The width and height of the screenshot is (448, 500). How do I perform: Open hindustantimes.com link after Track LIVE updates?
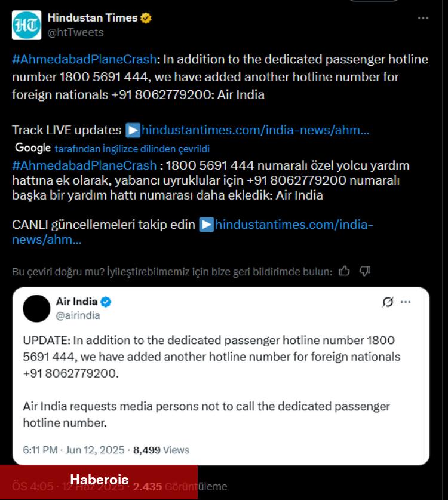(255, 130)
